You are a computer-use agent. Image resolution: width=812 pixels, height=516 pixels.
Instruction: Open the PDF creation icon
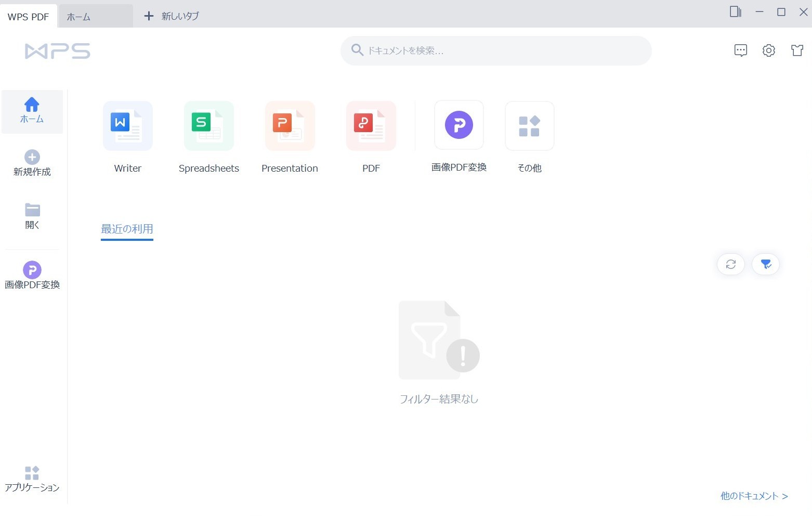click(371, 136)
